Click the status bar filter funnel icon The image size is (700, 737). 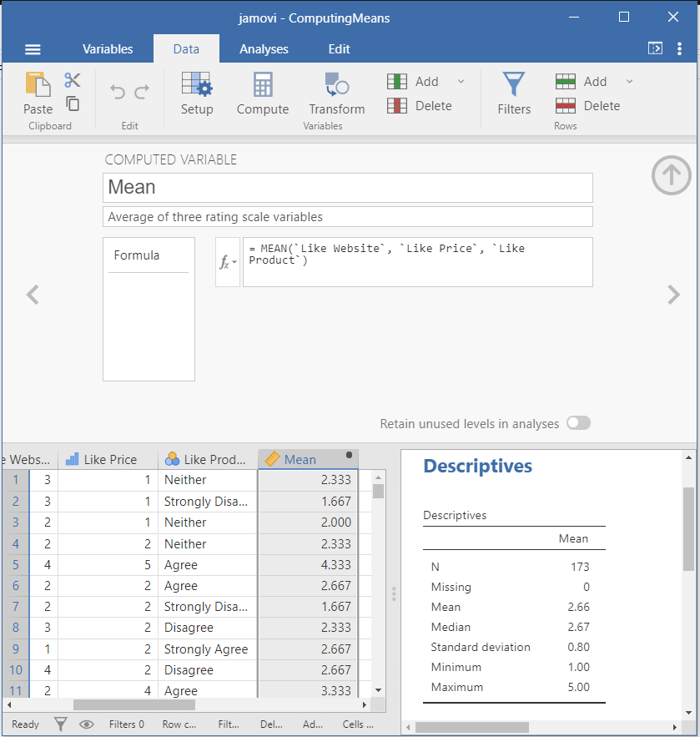[61, 724]
